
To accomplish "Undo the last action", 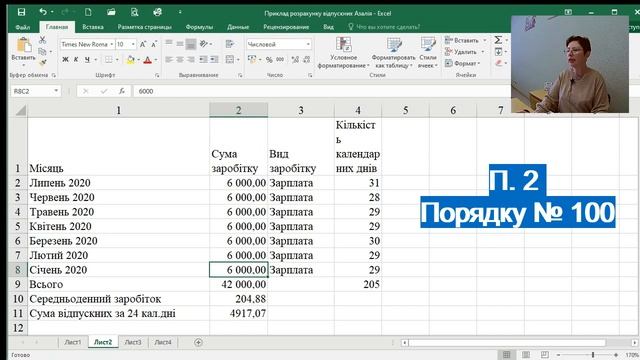I will tap(43, 12).
